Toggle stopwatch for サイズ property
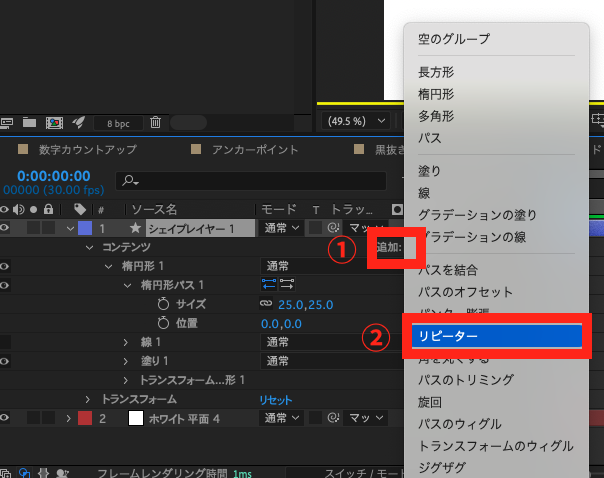 [x=164, y=304]
